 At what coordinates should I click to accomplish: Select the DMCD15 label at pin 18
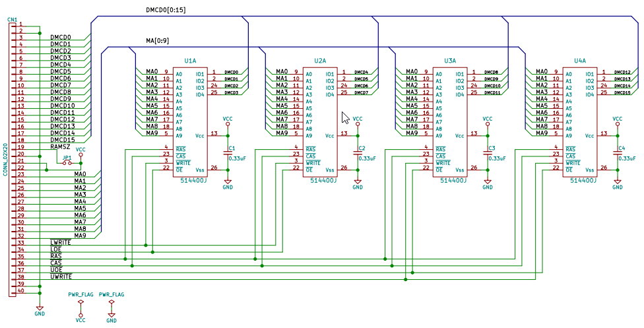63,140
